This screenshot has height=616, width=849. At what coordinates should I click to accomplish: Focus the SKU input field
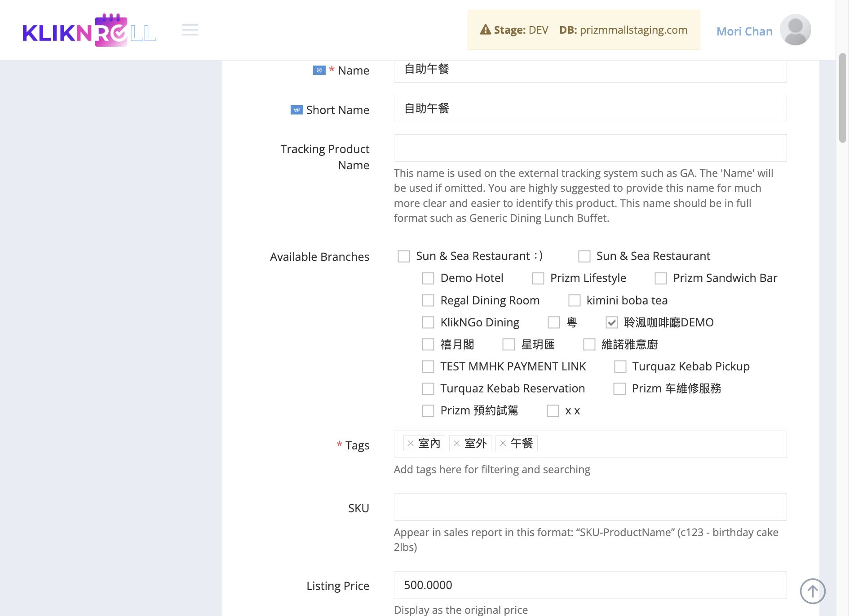pos(590,507)
